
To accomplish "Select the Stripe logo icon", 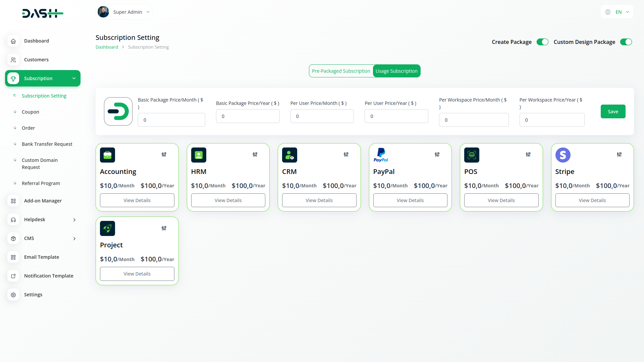I will [563, 155].
